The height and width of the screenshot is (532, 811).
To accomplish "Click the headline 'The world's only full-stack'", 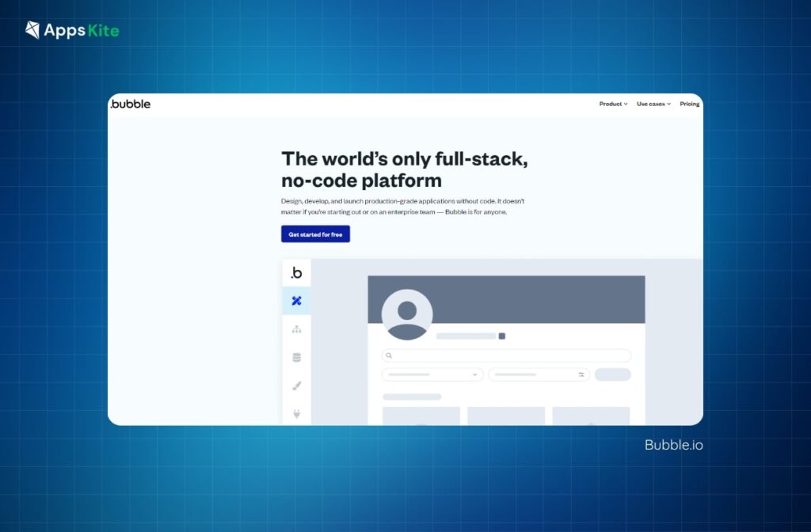I will click(x=405, y=158).
